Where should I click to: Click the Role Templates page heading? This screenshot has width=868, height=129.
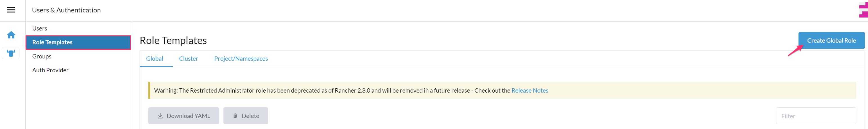coord(173,41)
